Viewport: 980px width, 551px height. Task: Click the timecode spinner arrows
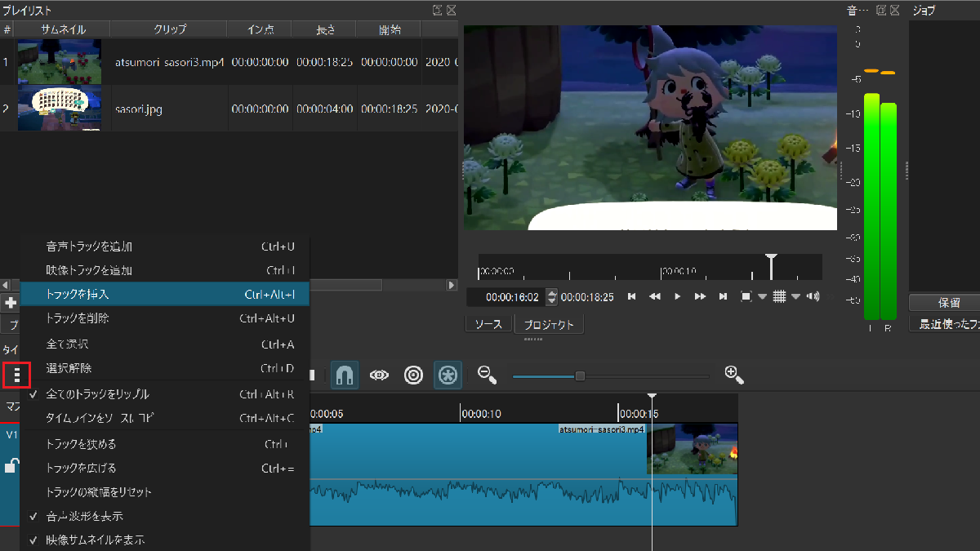point(552,297)
